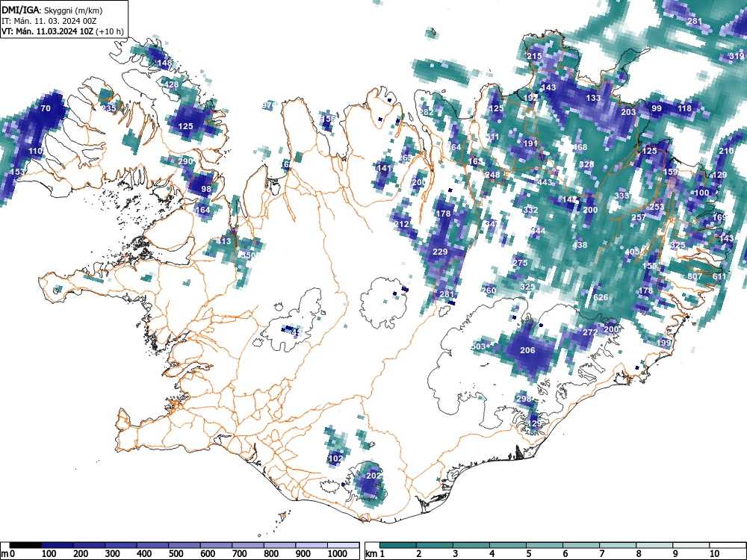Click the dark blue swatch between 100 and 200

(58, 545)
